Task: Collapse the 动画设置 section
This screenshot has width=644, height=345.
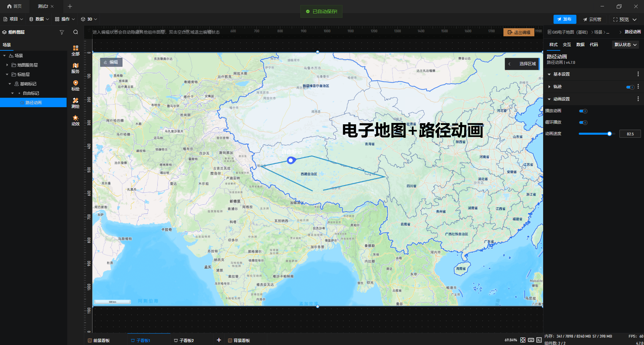Action: point(549,99)
